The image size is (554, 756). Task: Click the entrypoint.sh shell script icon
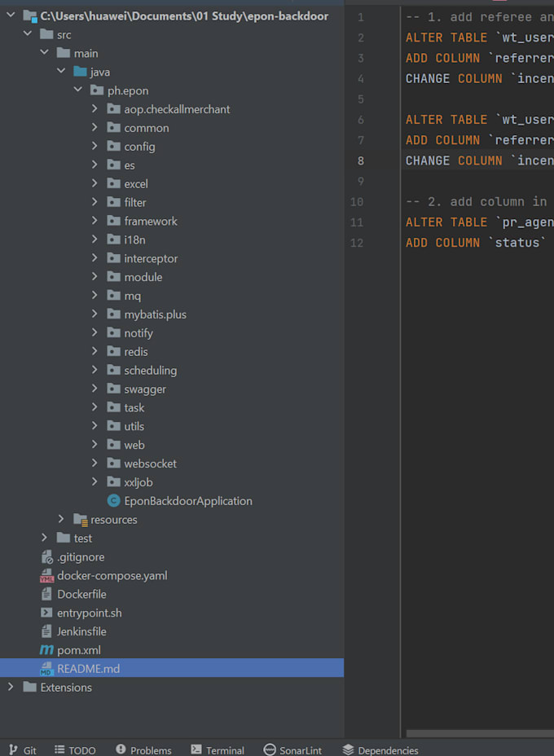pos(46,613)
